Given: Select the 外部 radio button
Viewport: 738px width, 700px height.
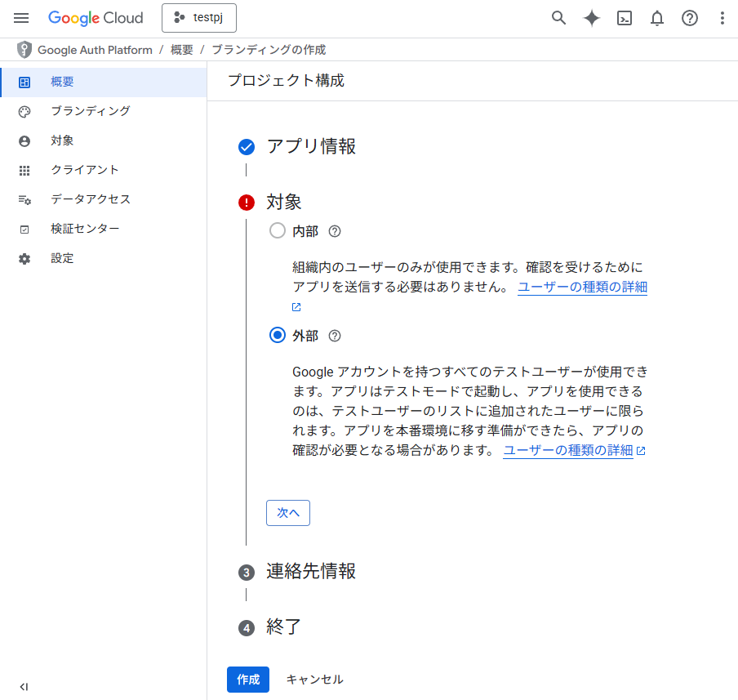Looking at the screenshot, I should [278, 336].
